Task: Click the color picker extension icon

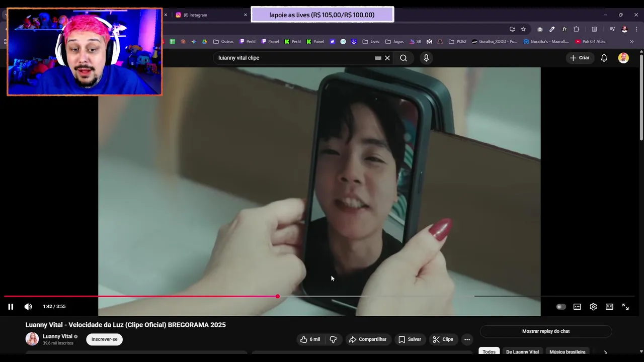Action: [552, 29]
